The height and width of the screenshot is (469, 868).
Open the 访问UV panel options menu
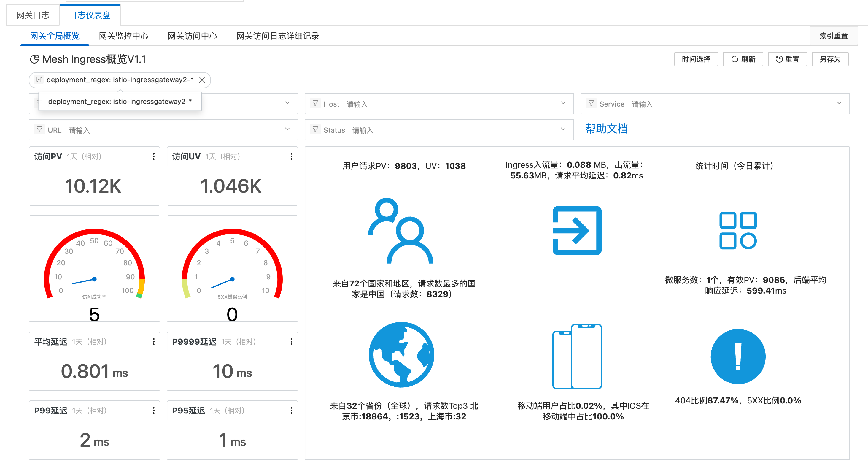(292, 156)
